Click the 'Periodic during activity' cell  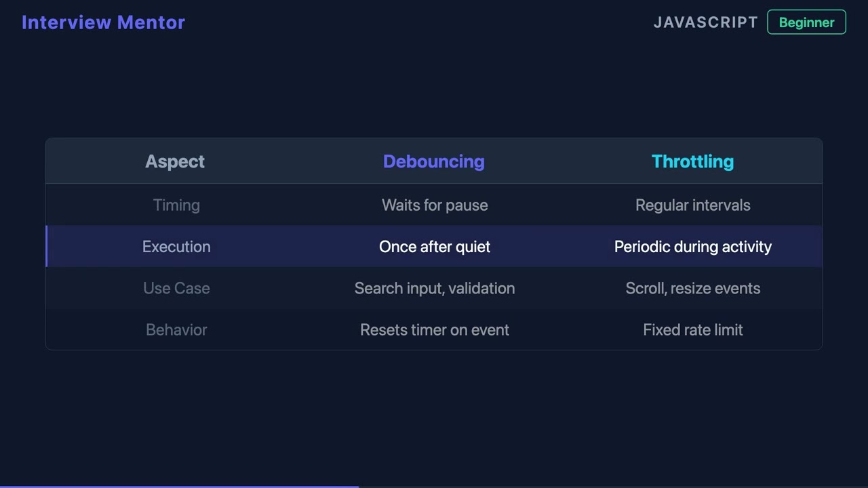pyautogui.click(x=693, y=247)
